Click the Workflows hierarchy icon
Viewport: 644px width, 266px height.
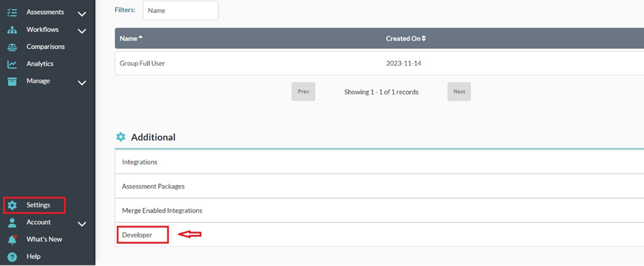[12, 30]
